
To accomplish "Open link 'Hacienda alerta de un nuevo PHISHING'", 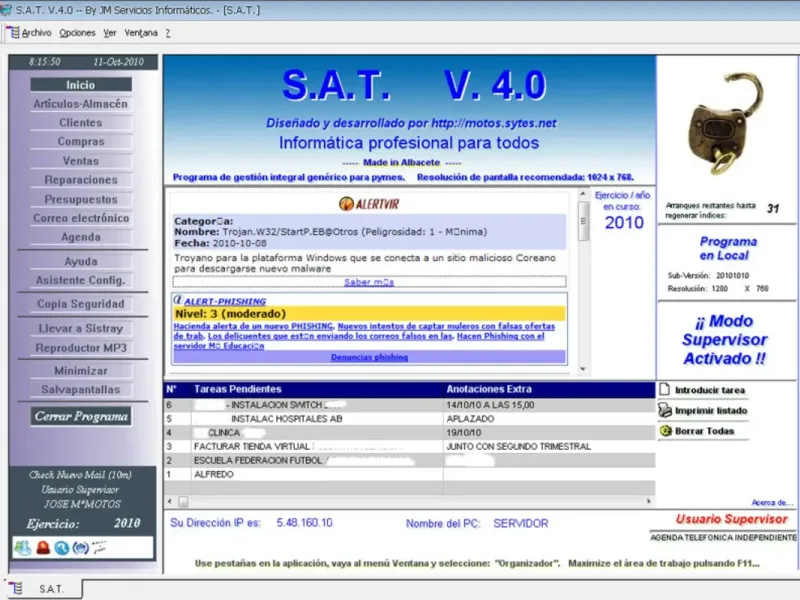I will pos(253,326).
